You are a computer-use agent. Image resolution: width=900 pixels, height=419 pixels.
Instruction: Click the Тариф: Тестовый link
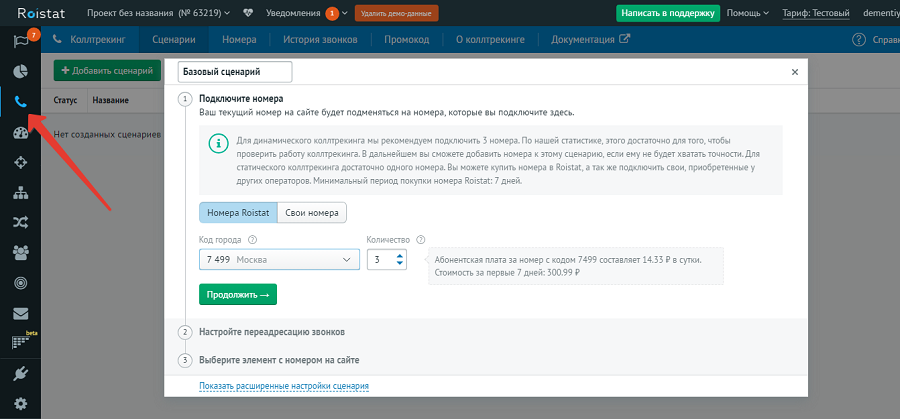click(x=816, y=13)
